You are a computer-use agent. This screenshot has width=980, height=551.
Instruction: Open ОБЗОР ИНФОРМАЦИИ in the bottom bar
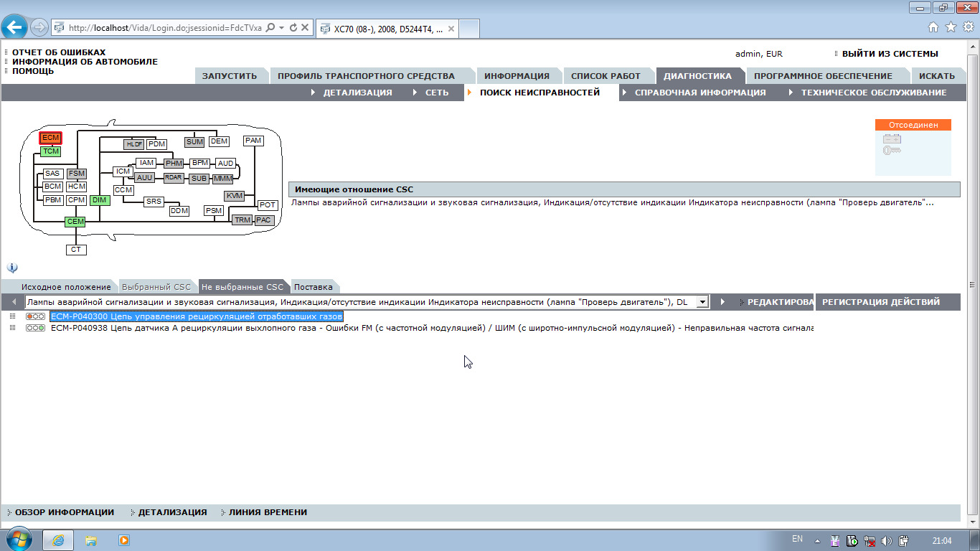pyautogui.click(x=65, y=512)
